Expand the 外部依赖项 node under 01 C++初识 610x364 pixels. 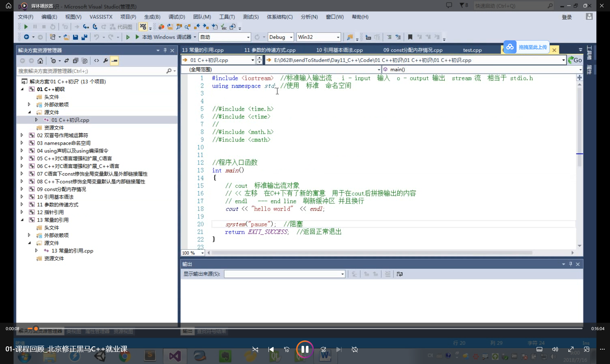pyautogui.click(x=29, y=104)
